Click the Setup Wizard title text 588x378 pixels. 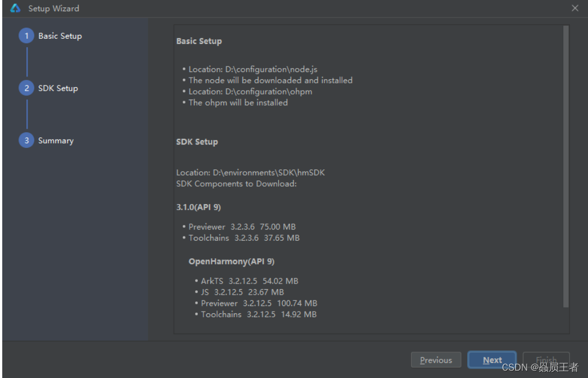(x=53, y=8)
